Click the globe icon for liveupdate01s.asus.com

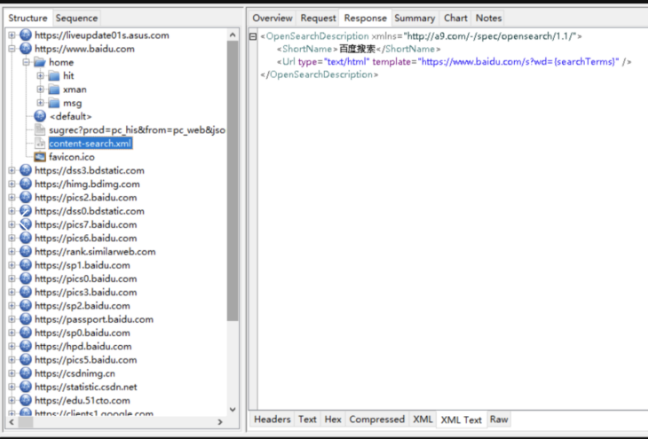click(x=26, y=35)
